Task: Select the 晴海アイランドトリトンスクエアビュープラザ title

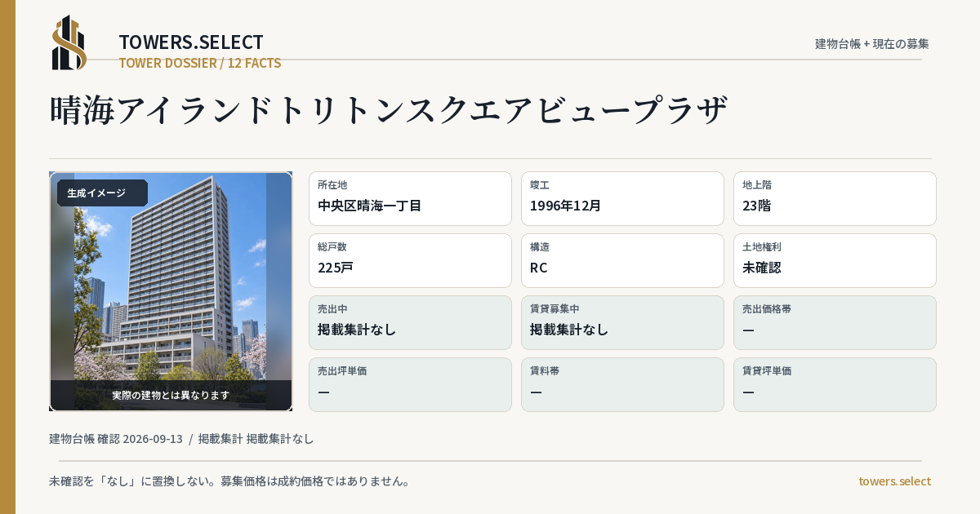Action: (x=388, y=110)
